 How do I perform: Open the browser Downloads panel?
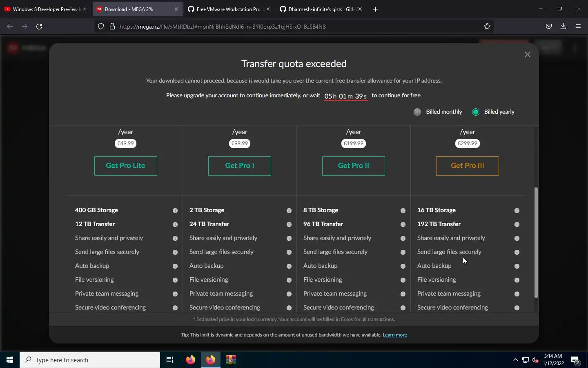coord(563,26)
